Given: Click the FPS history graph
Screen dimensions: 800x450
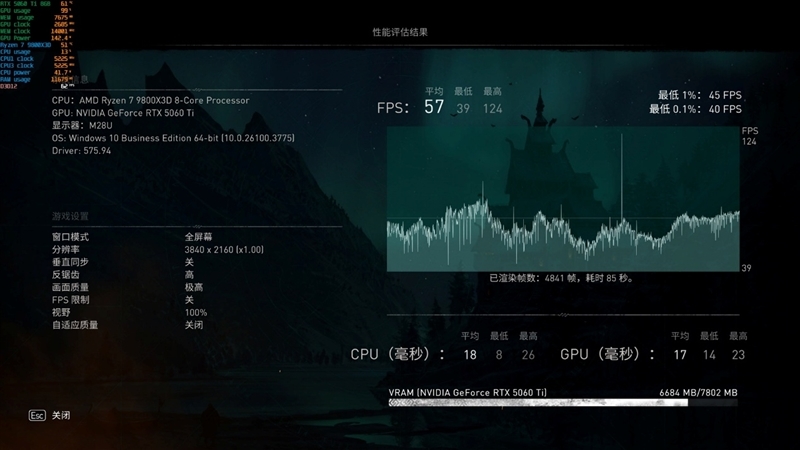Looking at the screenshot, I should (563, 199).
